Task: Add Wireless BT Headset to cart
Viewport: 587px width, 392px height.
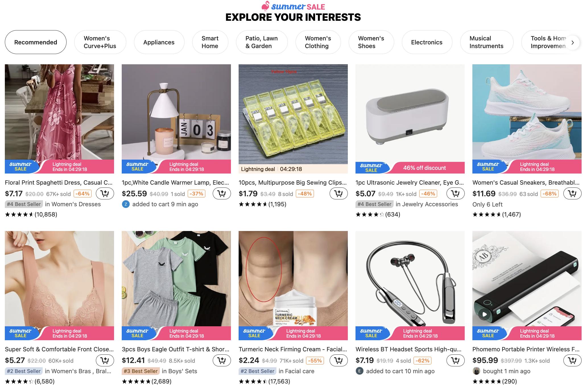Action: (x=455, y=360)
